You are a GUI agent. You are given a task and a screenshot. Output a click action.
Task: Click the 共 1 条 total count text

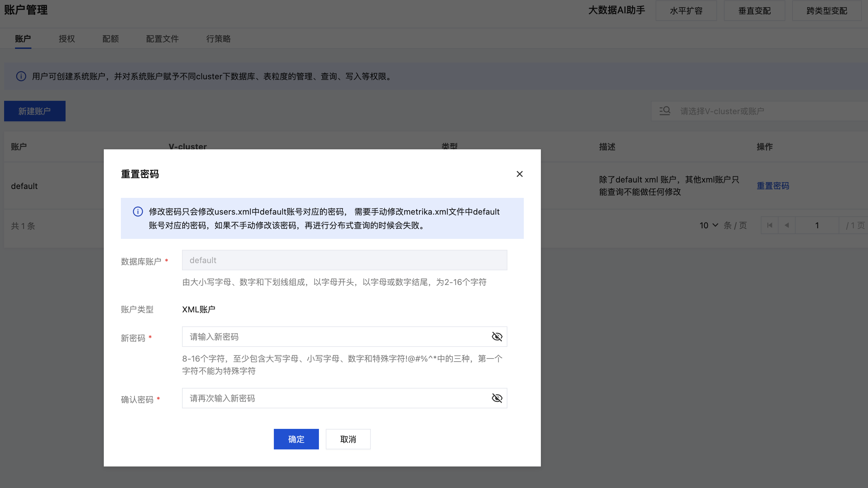pyautogui.click(x=23, y=226)
